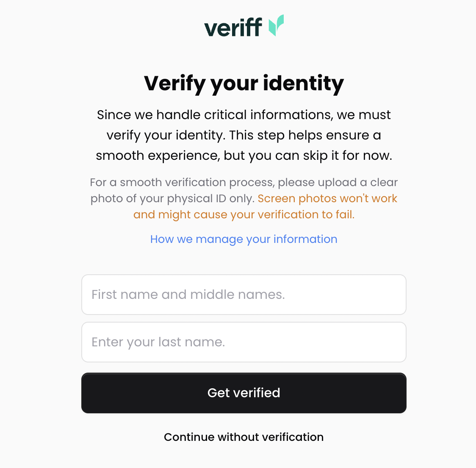Select the 'Enter your last name.' placeholder
Viewport: 476px width, 468px height.
point(158,342)
